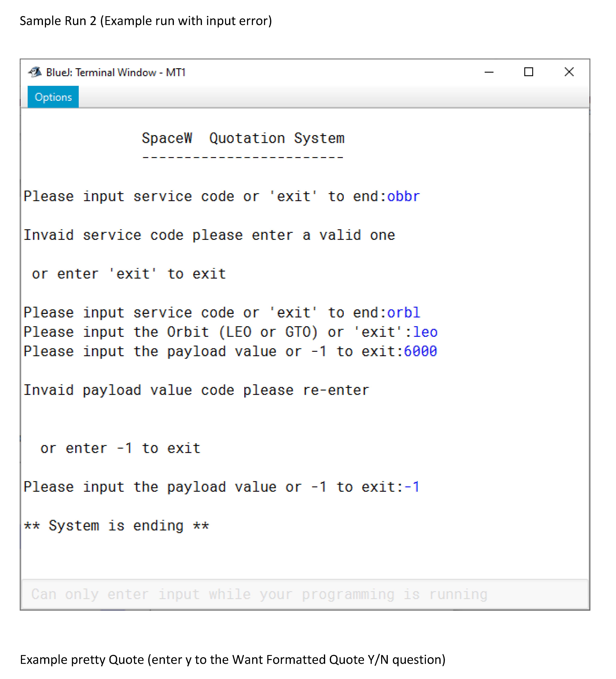Click the 'or enter -1 to exit' line
Viewport: 616px width, 679px height.
pyautogui.click(x=120, y=448)
